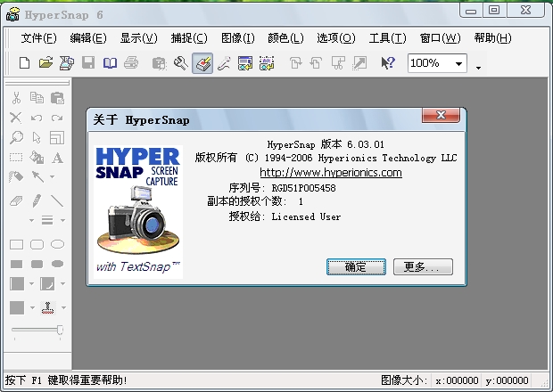Click the toolbar options overflow arrow
This screenshot has height=392, width=553.
pyautogui.click(x=478, y=68)
